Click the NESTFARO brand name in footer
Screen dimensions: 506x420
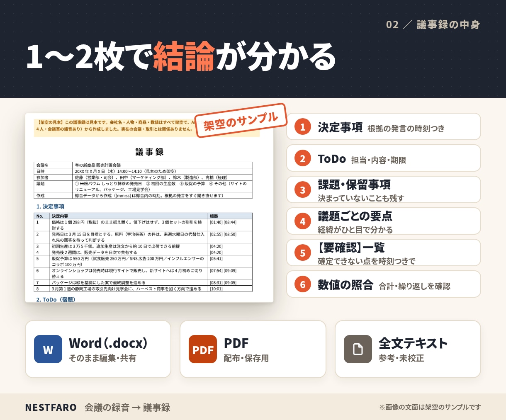(51, 408)
